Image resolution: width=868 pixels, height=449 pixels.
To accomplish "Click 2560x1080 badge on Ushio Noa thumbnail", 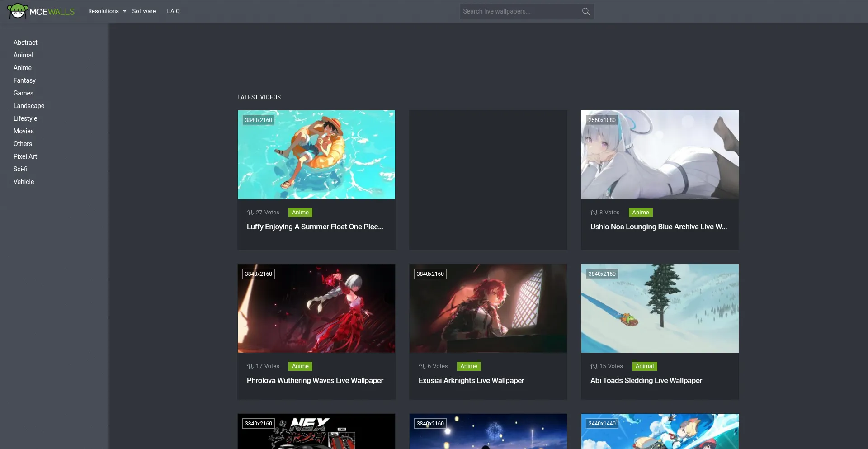I will [602, 120].
